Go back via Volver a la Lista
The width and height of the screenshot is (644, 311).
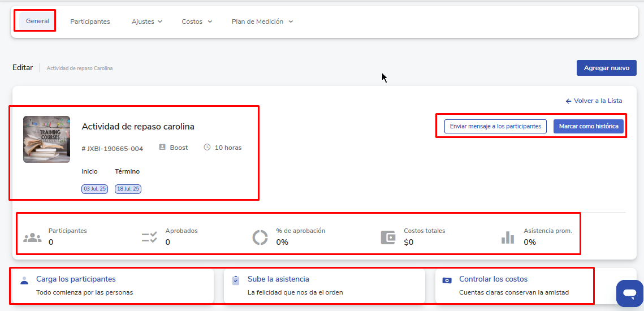click(x=594, y=101)
